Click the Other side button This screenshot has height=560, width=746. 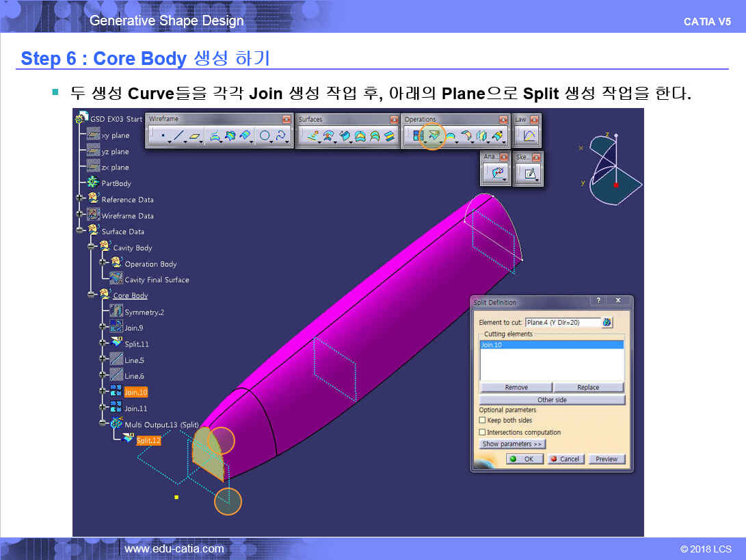coord(552,400)
